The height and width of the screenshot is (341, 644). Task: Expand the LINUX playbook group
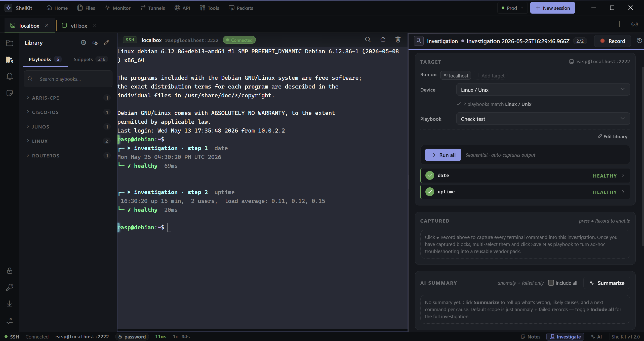click(x=68, y=141)
